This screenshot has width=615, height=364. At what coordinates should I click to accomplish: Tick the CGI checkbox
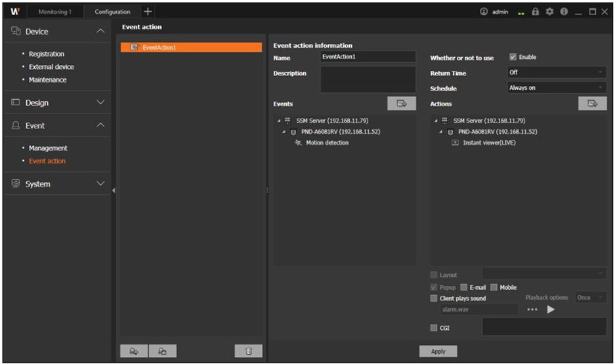[434, 328]
